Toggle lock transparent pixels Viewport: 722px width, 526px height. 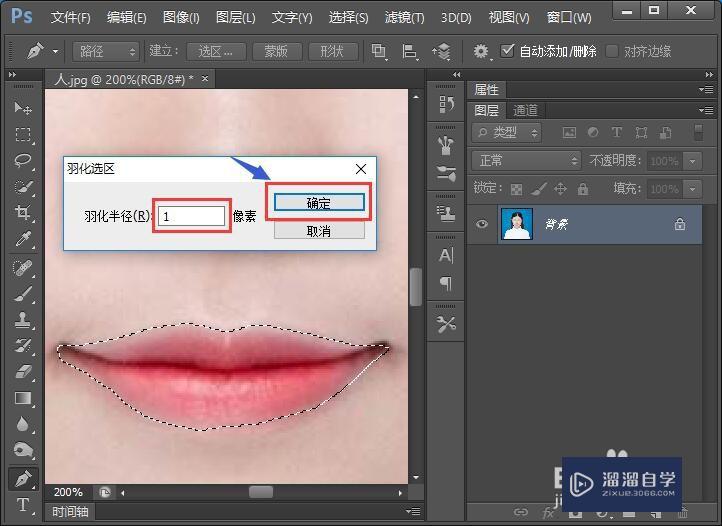click(x=517, y=189)
